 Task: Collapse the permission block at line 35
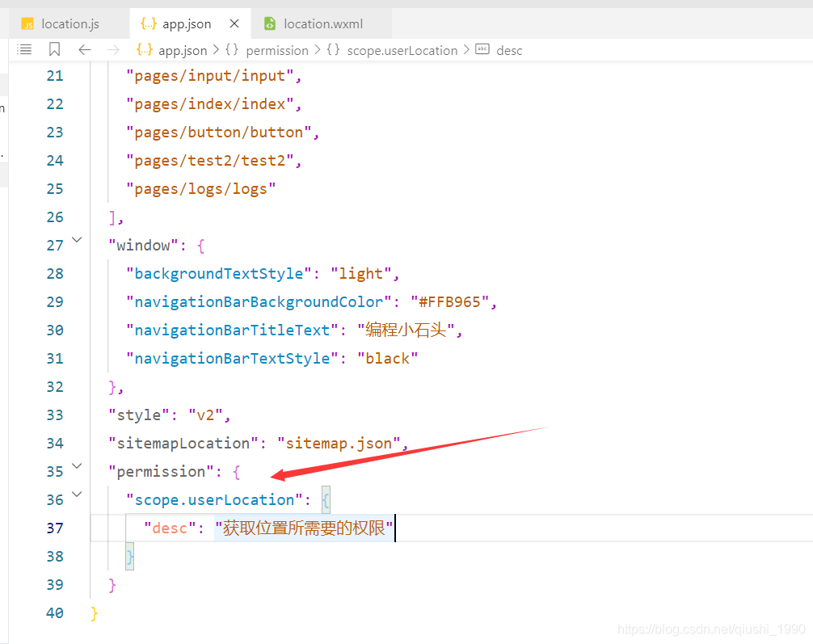pyautogui.click(x=77, y=465)
